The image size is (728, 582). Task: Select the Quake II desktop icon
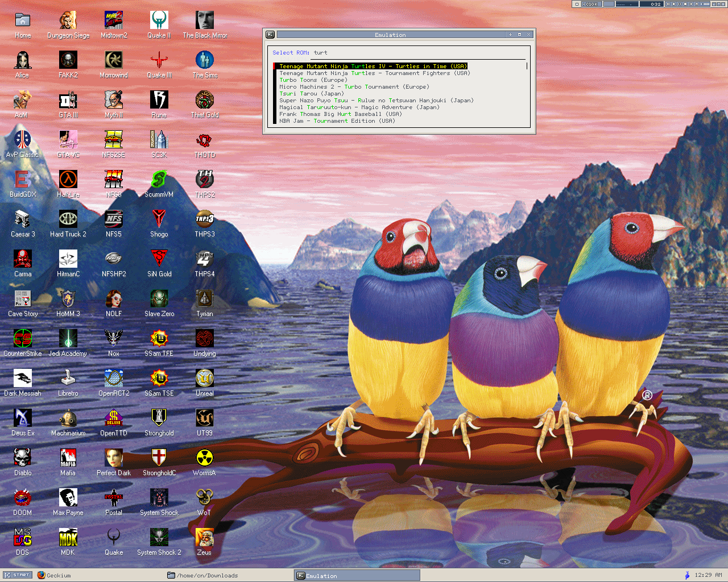point(159,24)
